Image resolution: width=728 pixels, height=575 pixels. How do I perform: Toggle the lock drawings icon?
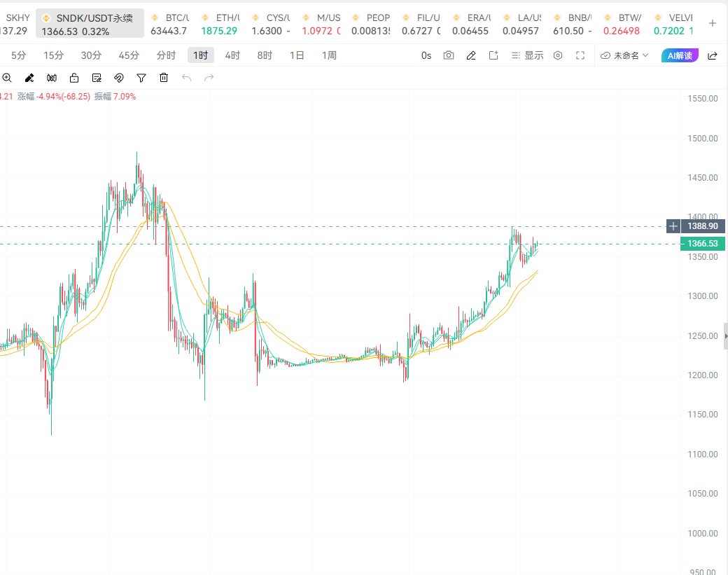(74, 78)
